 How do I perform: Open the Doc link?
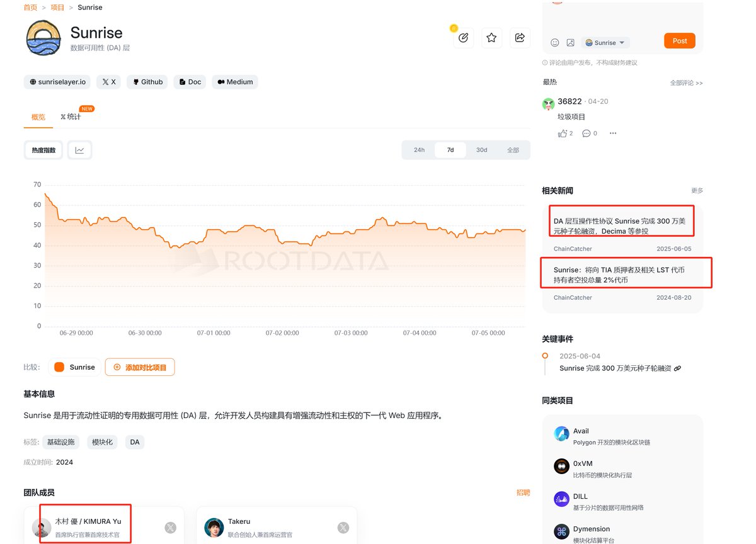[190, 82]
